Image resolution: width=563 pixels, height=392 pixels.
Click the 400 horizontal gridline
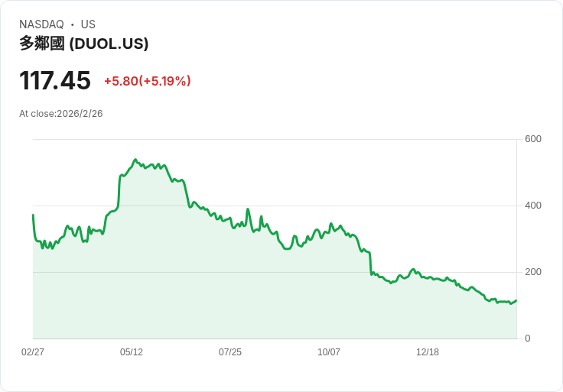(275, 206)
